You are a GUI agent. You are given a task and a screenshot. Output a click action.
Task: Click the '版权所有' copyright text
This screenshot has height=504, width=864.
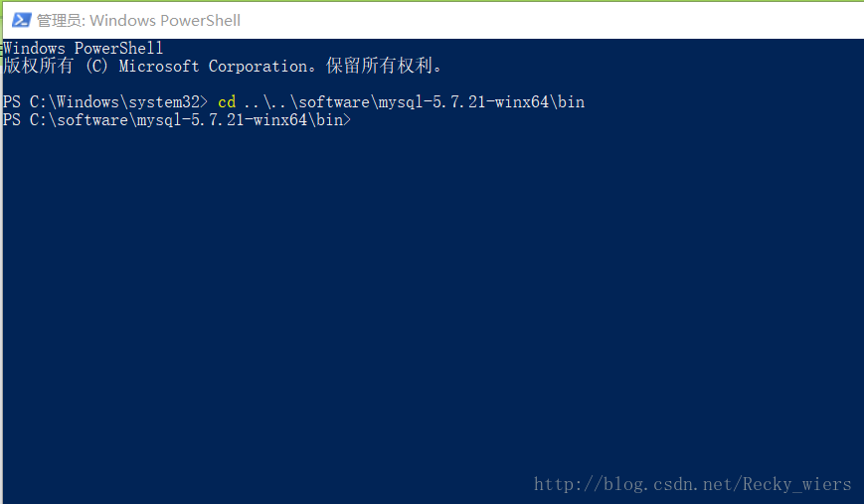pyautogui.click(x=38, y=67)
